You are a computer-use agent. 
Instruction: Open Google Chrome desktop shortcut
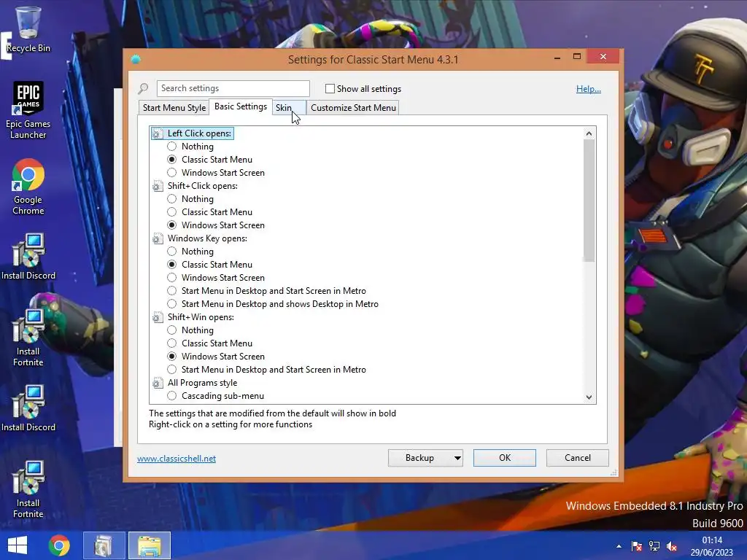[28, 187]
